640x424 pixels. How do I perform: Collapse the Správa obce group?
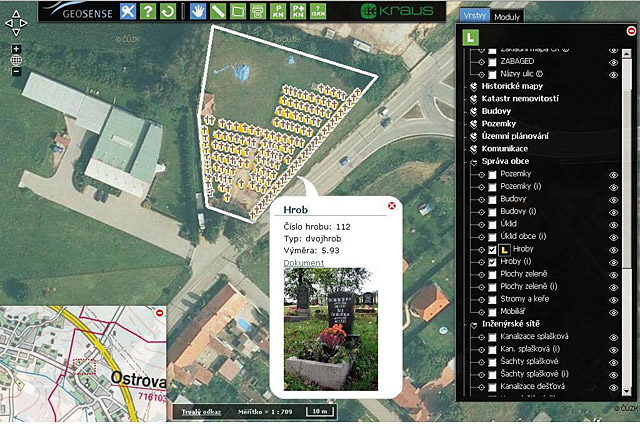(473, 162)
